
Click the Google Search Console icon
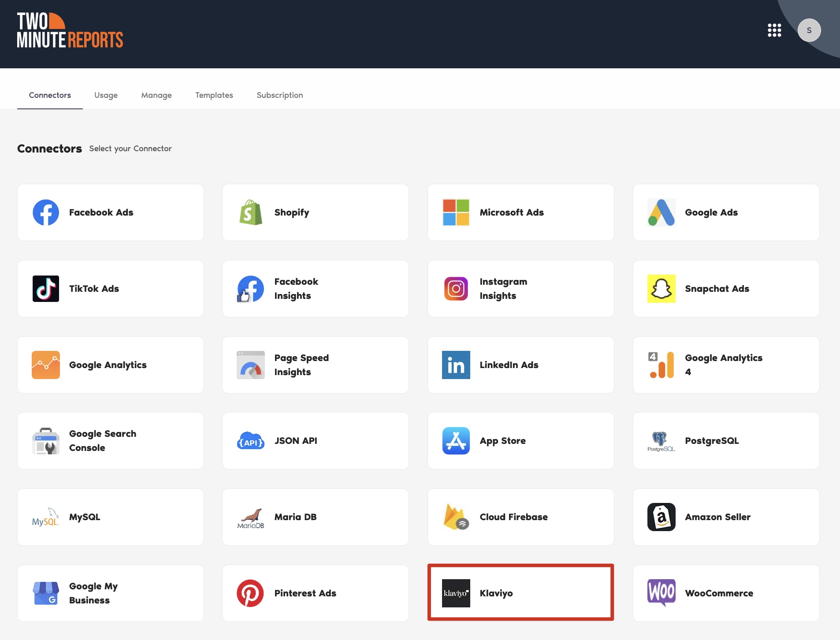coord(46,441)
